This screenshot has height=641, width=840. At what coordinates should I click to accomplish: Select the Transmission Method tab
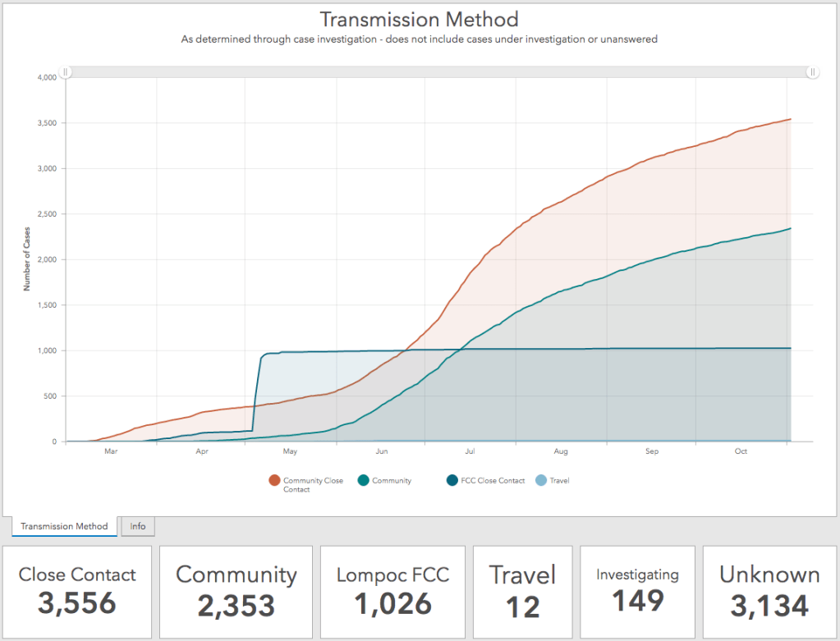(x=64, y=526)
